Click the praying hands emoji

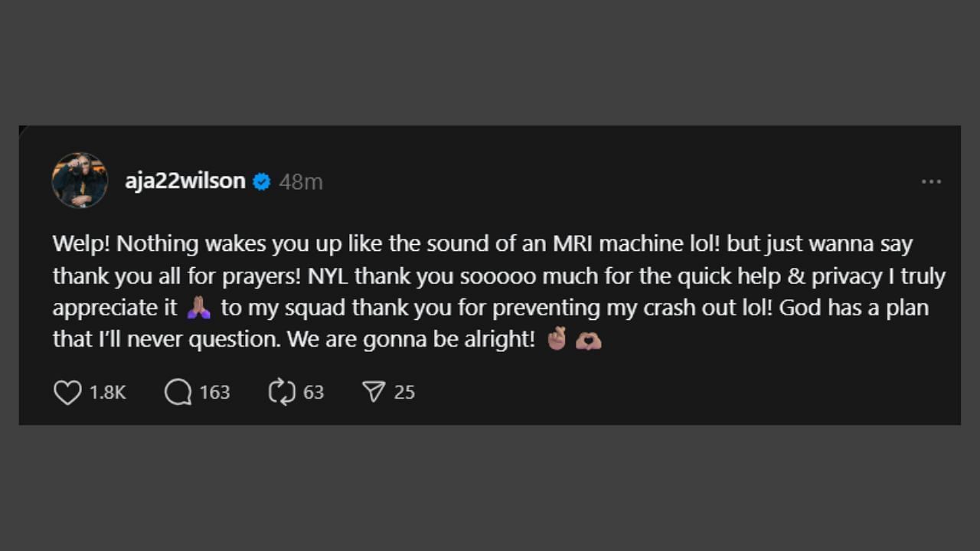pyautogui.click(x=199, y=308)
